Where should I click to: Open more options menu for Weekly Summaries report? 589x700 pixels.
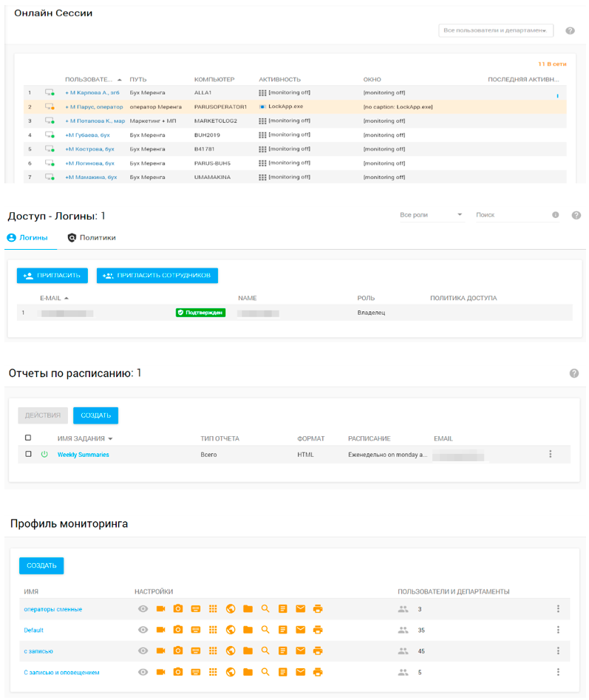550,454
